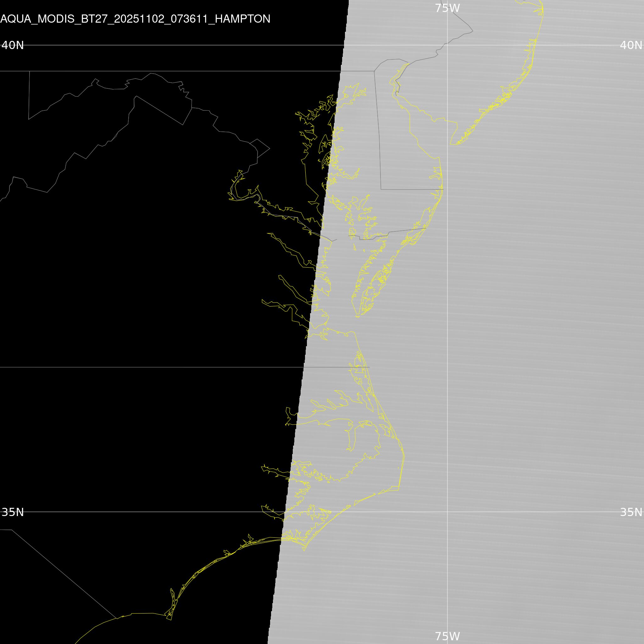This screenshot has width=644, height=644.
Task: Click the left 35N latitude label
Action: 13,512
